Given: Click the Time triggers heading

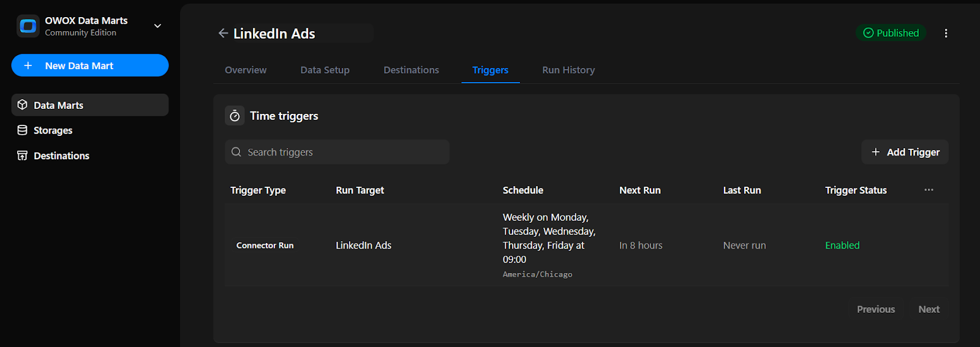Looking at the screenshot, I should pos(284,116).
